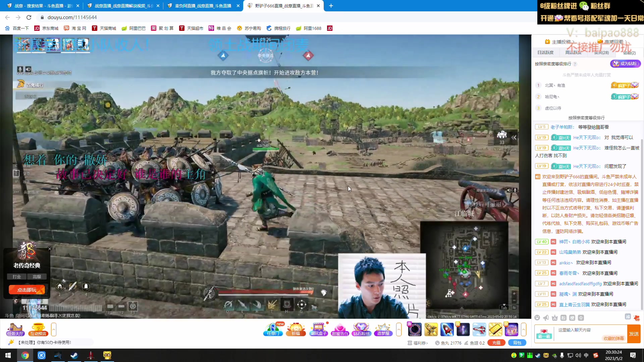The height and width of the screenshot is (362, 644).
Task: Select the golden rocket gift
Action: coord(431,329)
